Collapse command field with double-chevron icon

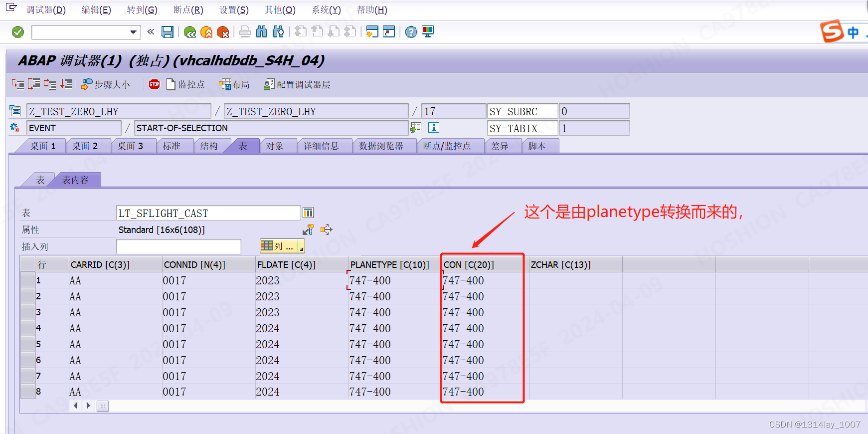tap(151, 32)
